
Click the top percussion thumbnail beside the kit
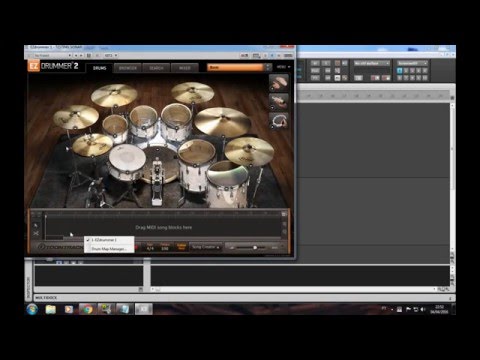[278, 83]
